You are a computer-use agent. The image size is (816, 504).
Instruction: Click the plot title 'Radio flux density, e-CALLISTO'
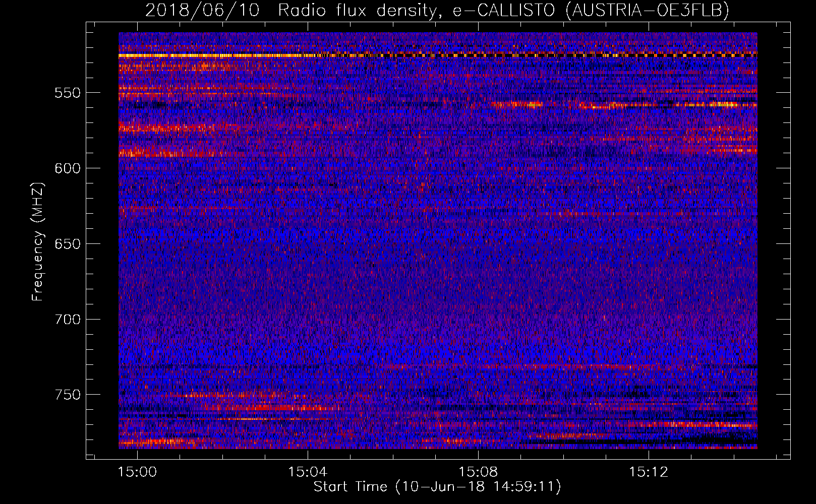tap(416, 10)
